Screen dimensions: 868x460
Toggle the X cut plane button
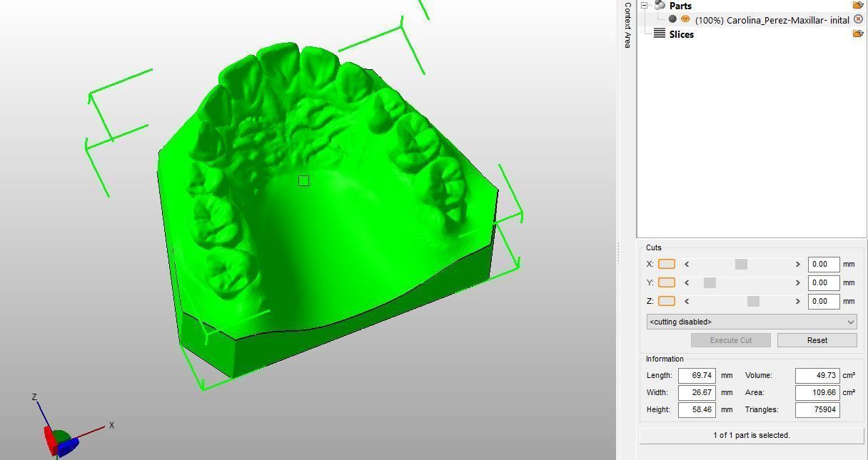(667, 264)
